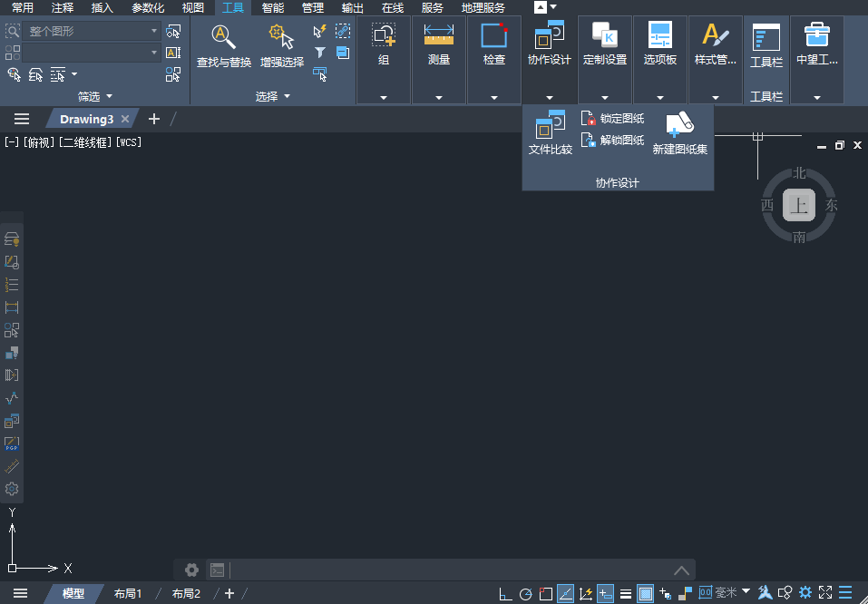Click the [俯视] view label

pyautogui.click(x=39, y=142)
